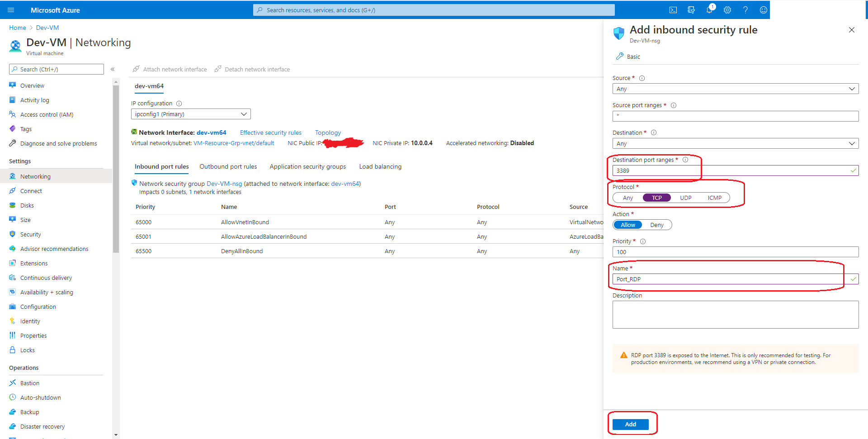Click the sidebar scroll down arrow
Screen dimensions: 868x439
[116, 435]
